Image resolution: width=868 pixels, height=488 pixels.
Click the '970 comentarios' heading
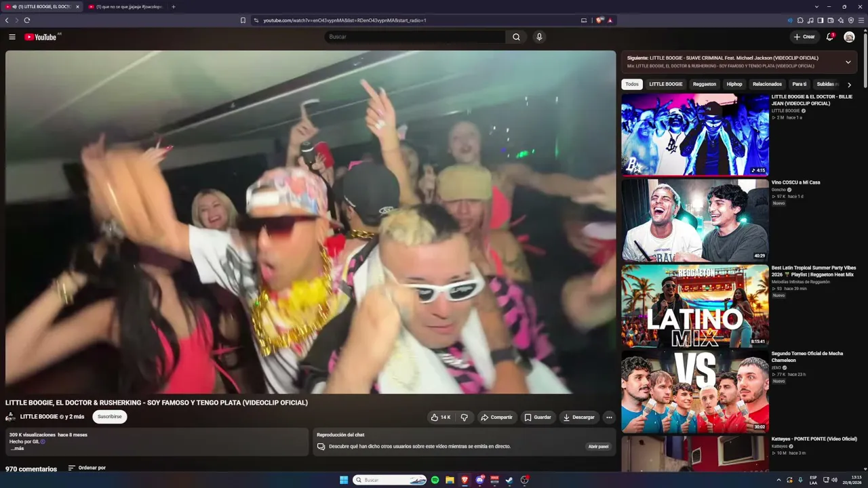(x=31, y=469)
